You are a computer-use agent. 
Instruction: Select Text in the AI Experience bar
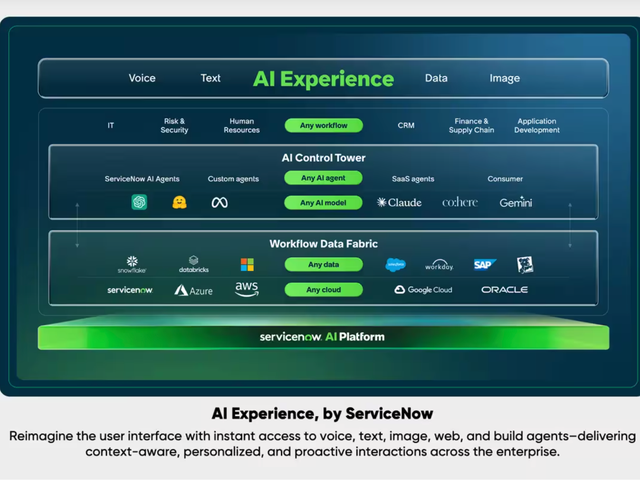click(x=211, y=78)
